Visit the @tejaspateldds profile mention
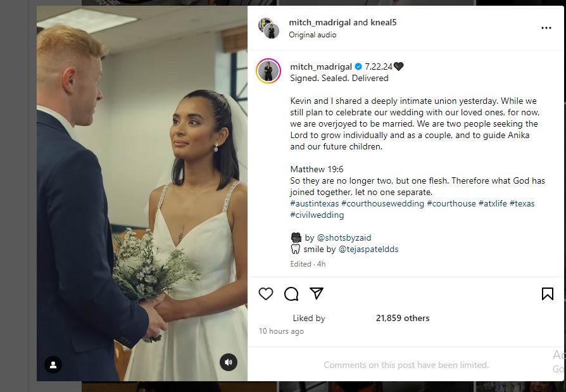Image resolution: width=566 pixels, height=392 pixels. click(x=368, y=250)
